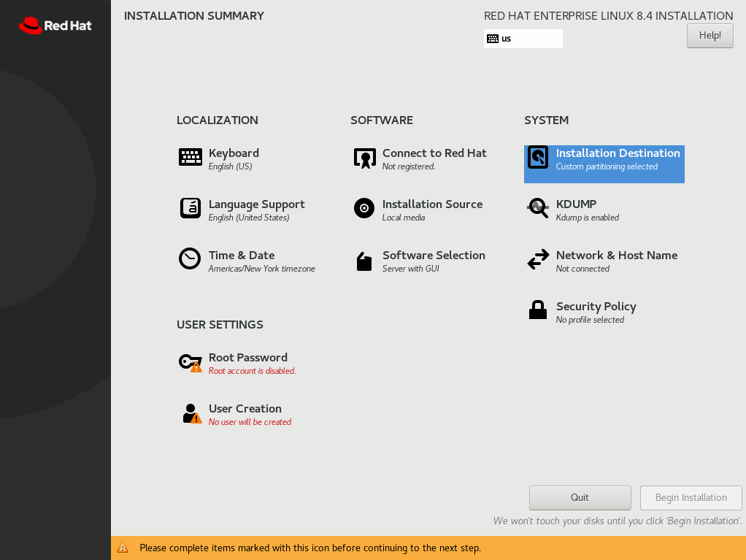This screenshot has width=746, height=560.
Task: Open the User Creation title
Action: pyautogui.click(x=245, y=409)
